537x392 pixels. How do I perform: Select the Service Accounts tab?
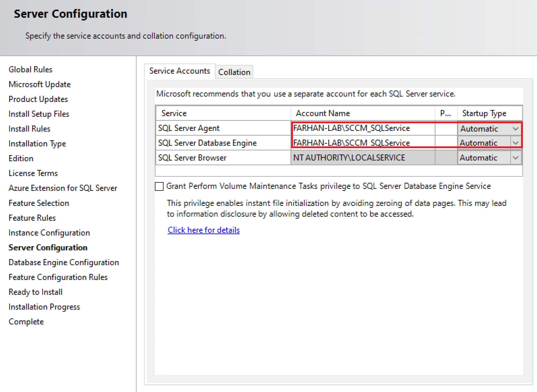(180, 71)
